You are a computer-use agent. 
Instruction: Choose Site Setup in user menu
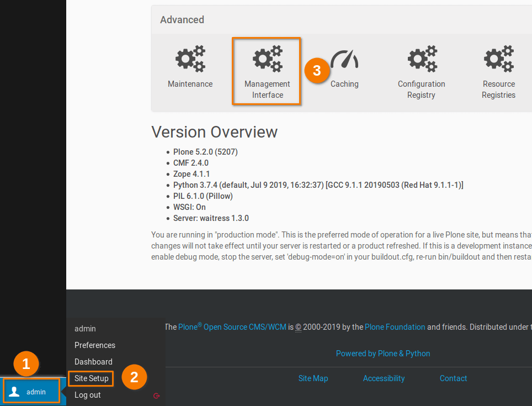pos(91,378)
